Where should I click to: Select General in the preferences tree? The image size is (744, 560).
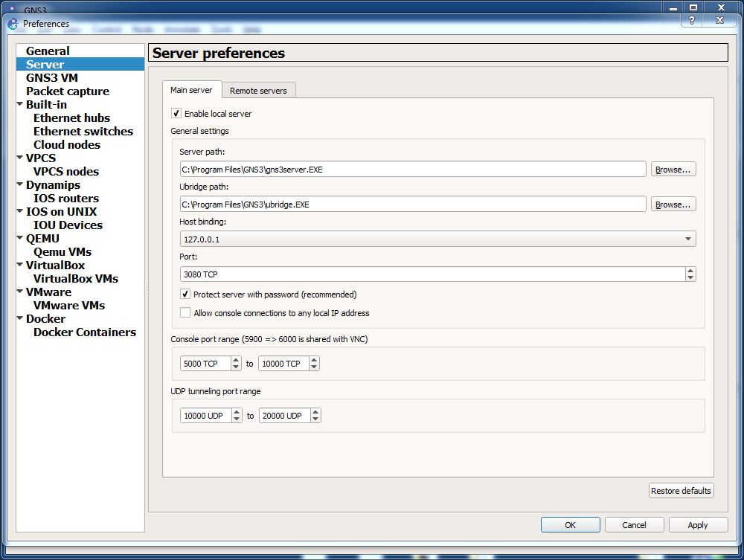pos(48,51)
